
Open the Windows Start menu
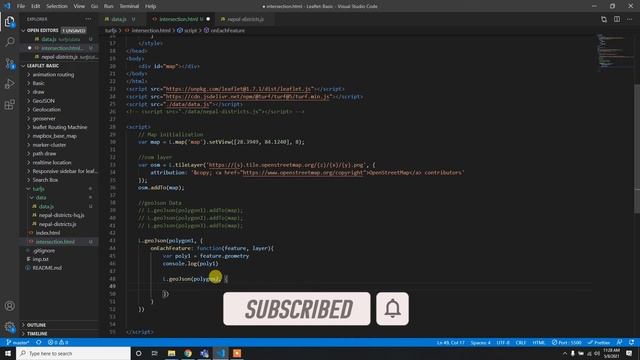(8, 353)
